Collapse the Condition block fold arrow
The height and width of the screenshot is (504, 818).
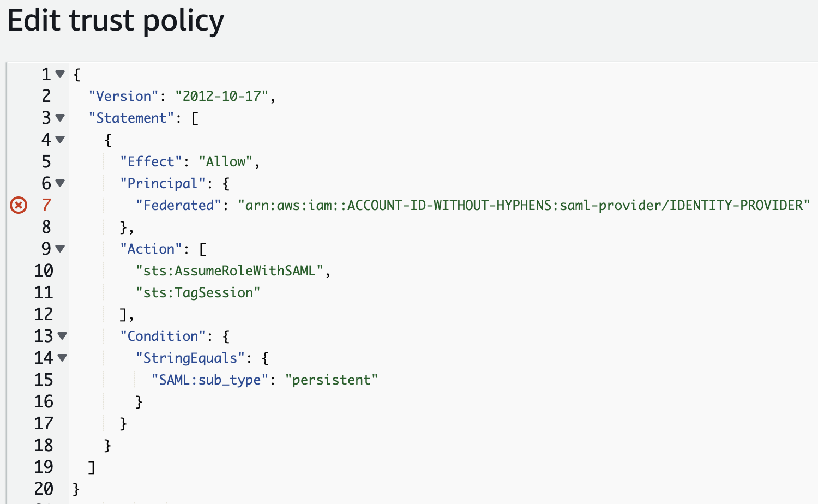click(x=62, y=336)
